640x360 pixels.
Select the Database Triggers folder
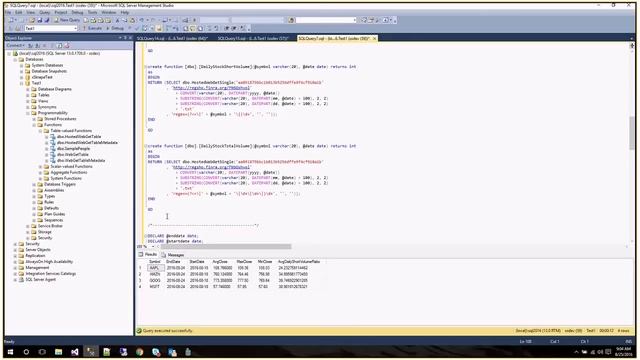tap(60, 184)
